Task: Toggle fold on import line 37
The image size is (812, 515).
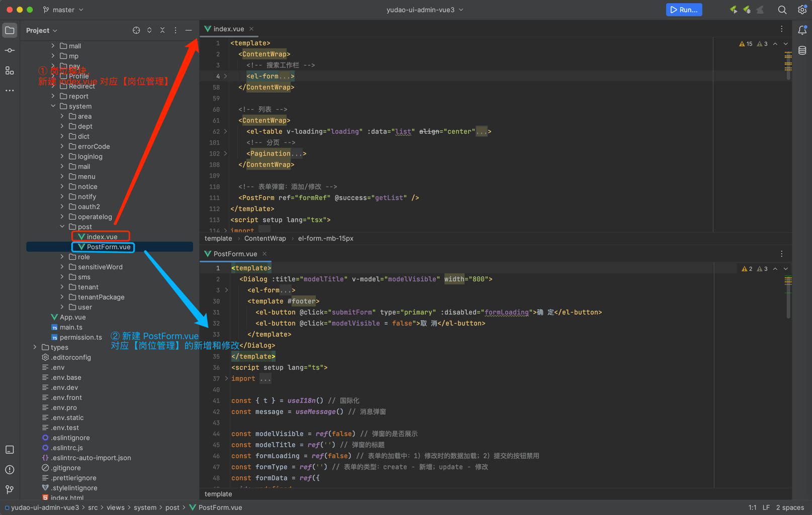Action: 227,379
